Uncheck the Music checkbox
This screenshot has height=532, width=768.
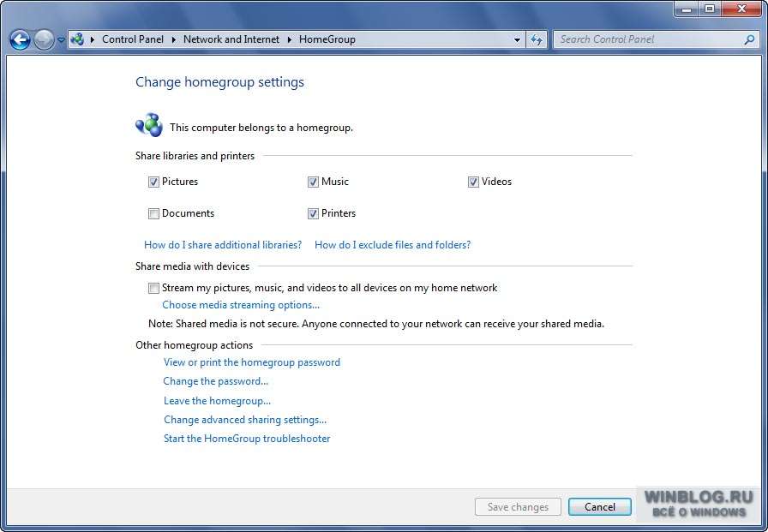point(313,182)
